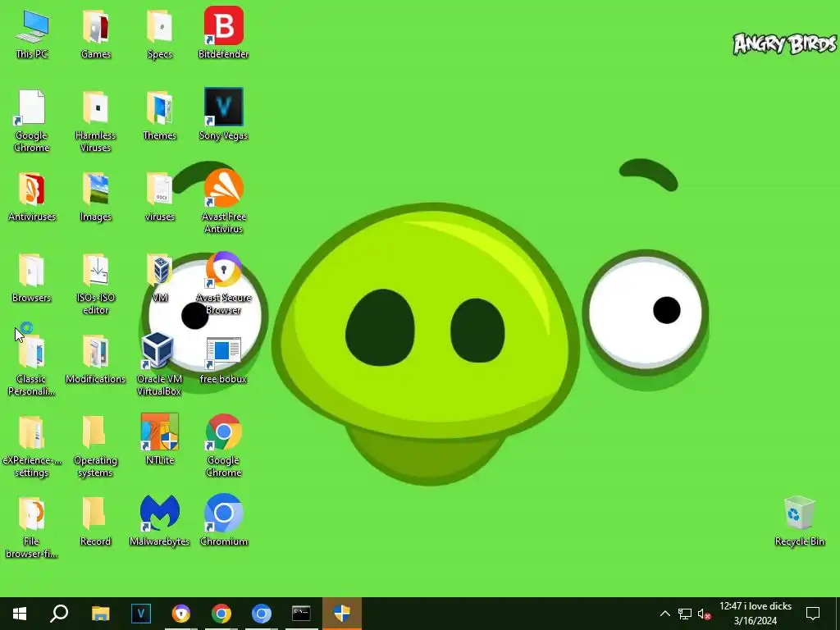Switch to Command Prompt in taskbar
840x630 pixels.
coord(301,614)
